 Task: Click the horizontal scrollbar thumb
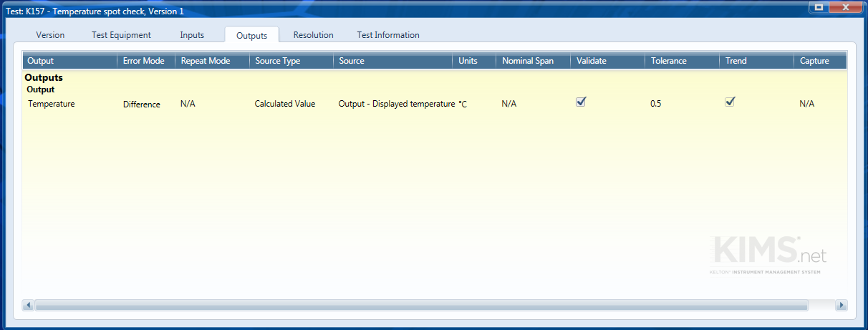click(x=422, y=306)
